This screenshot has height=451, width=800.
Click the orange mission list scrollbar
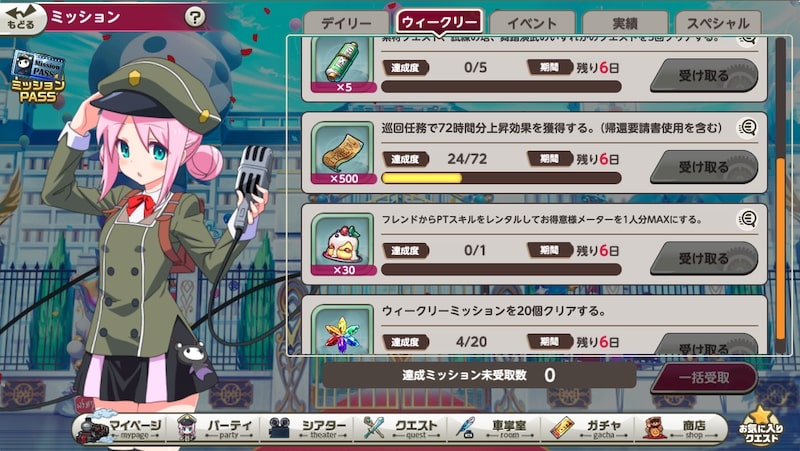(780, 248)
